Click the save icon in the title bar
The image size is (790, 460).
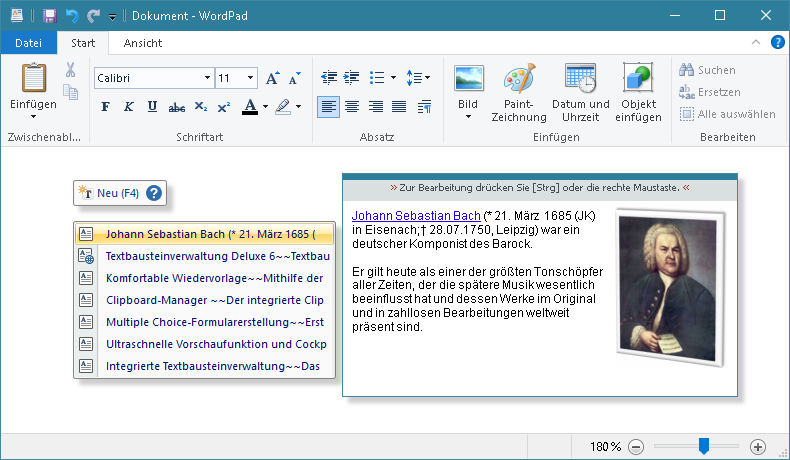coord(49,16)
